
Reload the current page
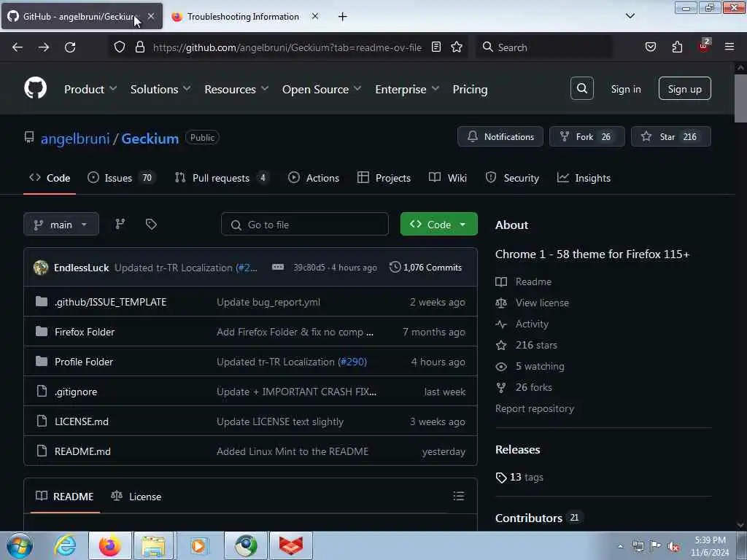point(70,47)
